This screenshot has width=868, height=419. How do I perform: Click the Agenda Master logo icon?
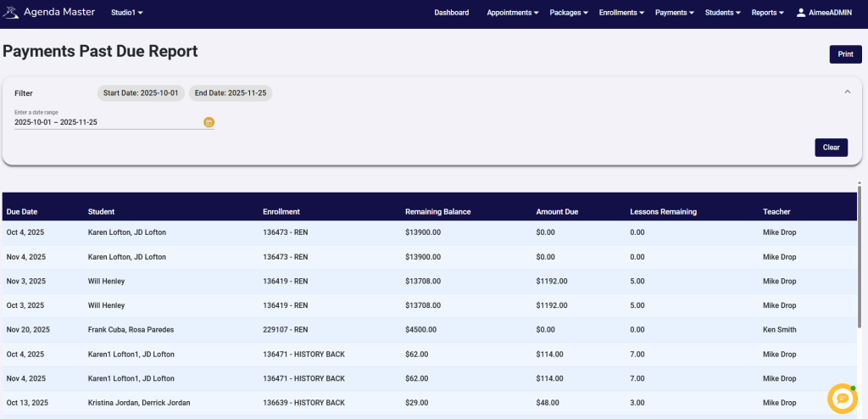pos(11,13)
